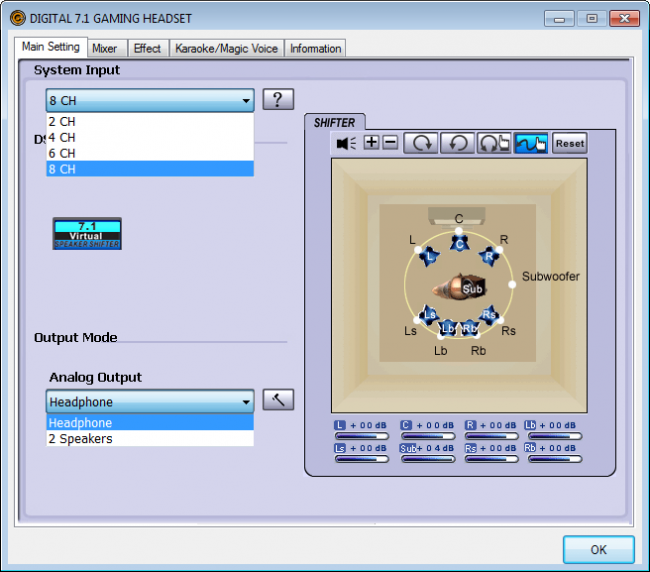Click the Sub listener head icon
Screen dimensions: 650x572
(x=459, y=286)
